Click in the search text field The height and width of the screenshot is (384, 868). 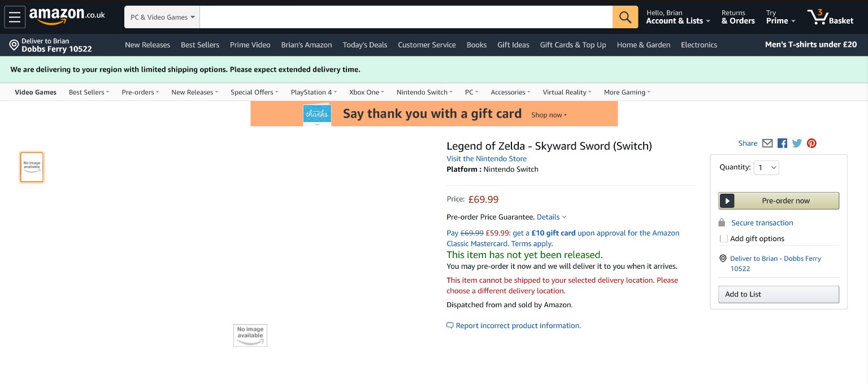[x=406, y=17]
